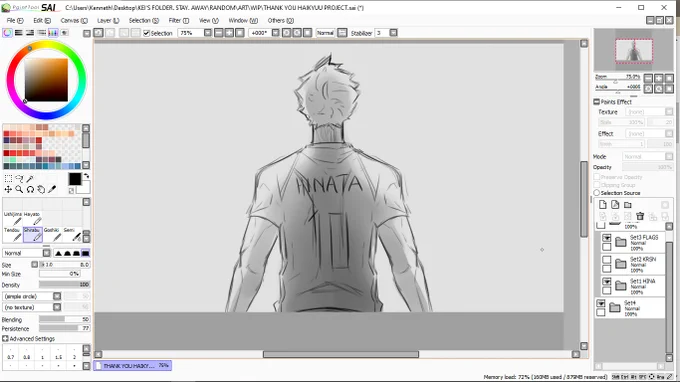The image size is (680, 382).
Task: Open the no texture brush dropdown
Action: click(57, 307)
